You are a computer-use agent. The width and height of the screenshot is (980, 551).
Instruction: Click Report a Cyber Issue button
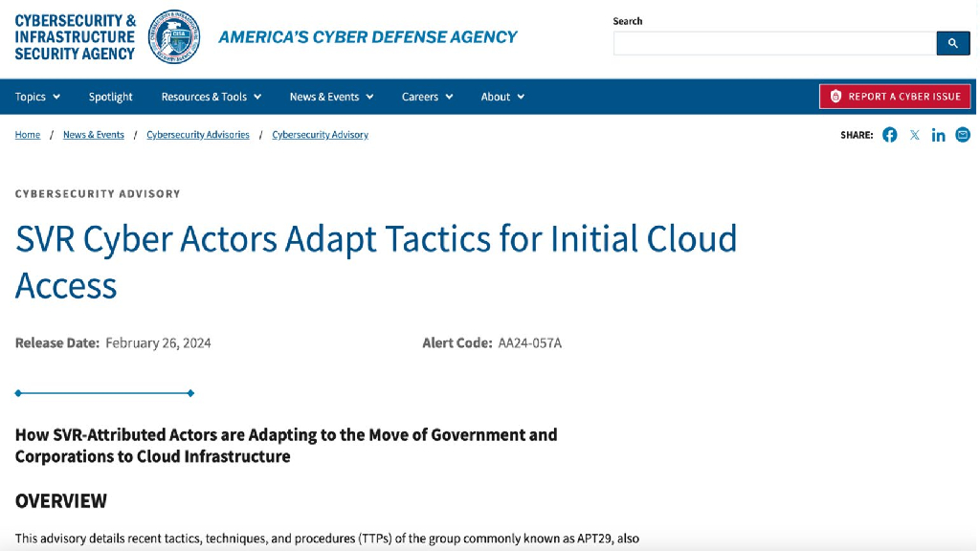[x=895, y=97]
